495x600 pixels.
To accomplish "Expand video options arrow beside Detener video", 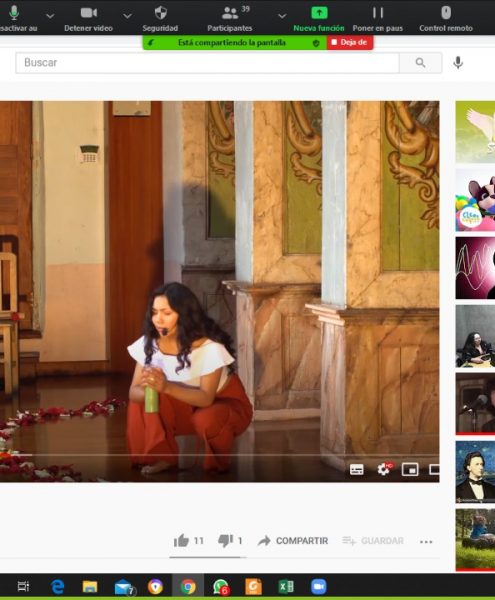I will point(127,16).
